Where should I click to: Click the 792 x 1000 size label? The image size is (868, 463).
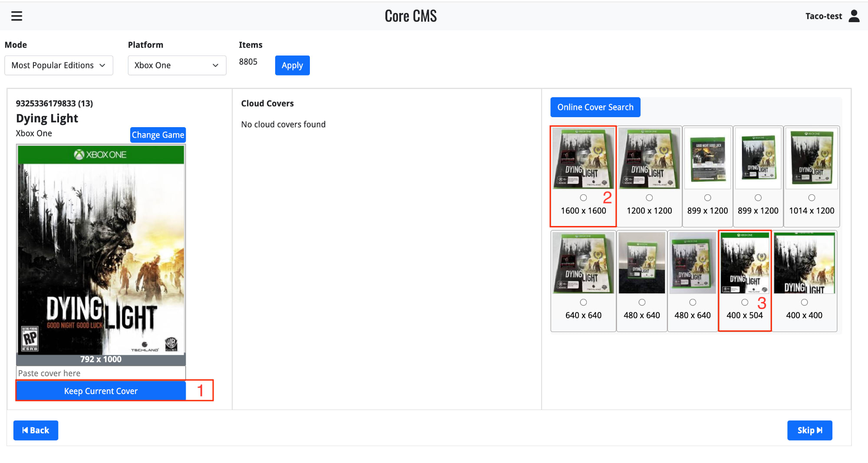pyautogui.click(x=101, y=359)
